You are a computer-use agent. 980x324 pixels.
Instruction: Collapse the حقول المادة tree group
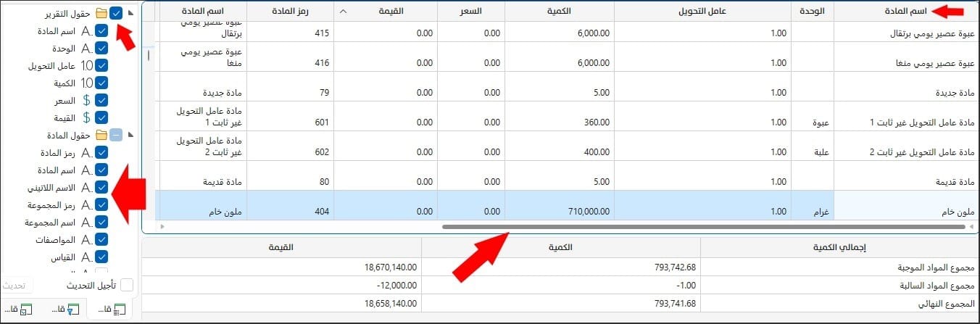(130, 135)
